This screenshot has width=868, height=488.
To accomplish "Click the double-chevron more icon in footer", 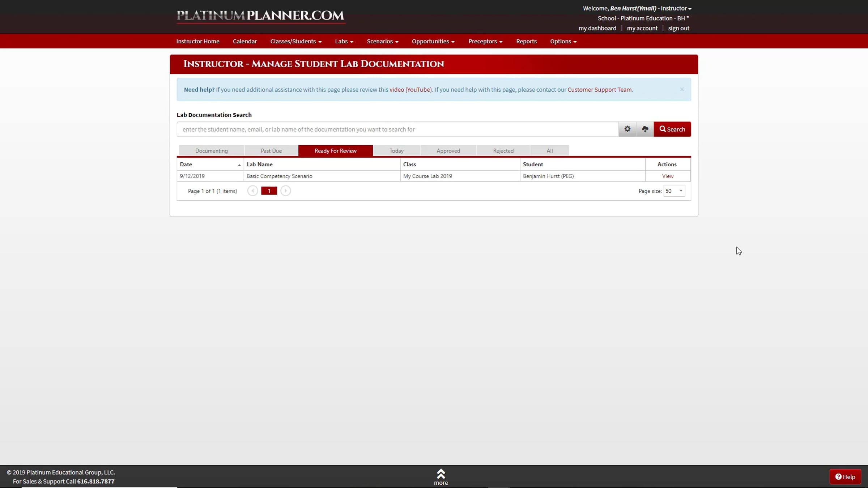I will point(441,474).
